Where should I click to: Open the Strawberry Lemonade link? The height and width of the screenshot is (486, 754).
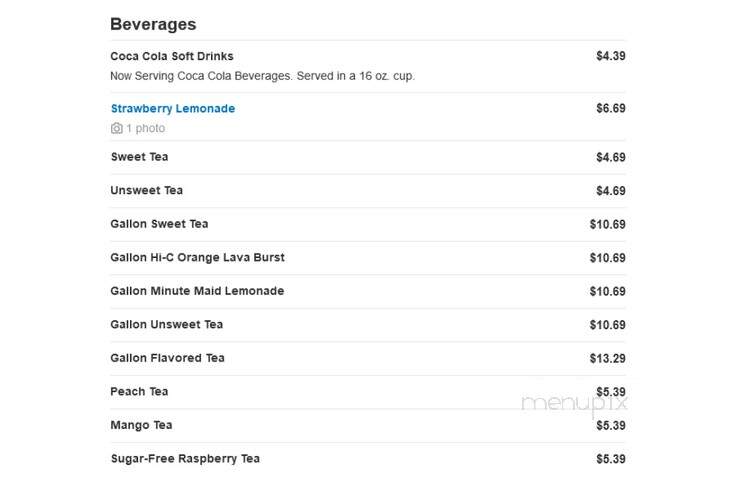tap(173, 109)
